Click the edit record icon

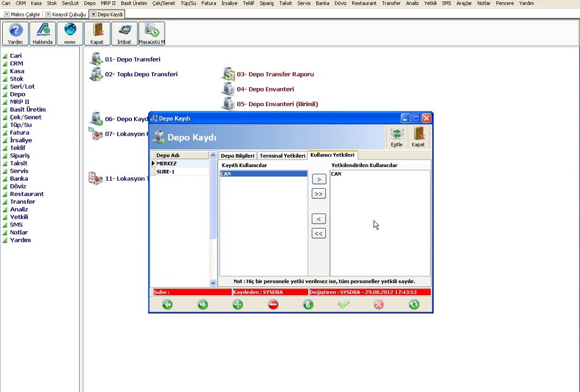308,304
